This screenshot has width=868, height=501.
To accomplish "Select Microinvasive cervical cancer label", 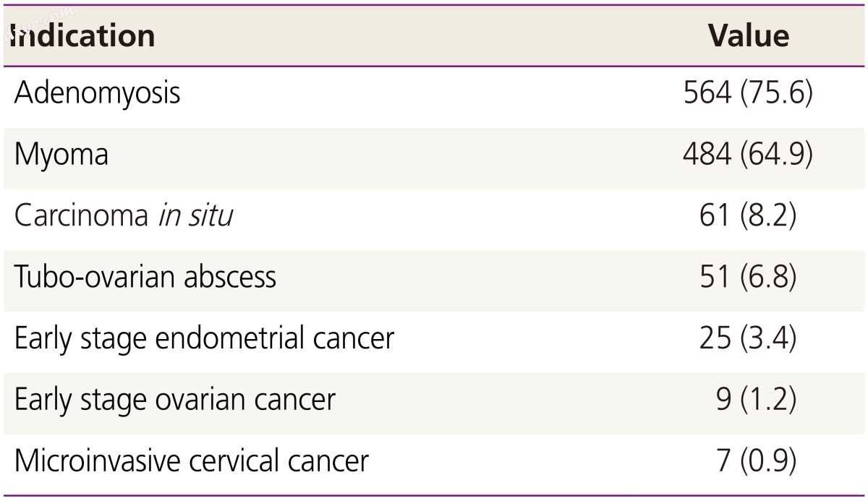I will point(192,461).
